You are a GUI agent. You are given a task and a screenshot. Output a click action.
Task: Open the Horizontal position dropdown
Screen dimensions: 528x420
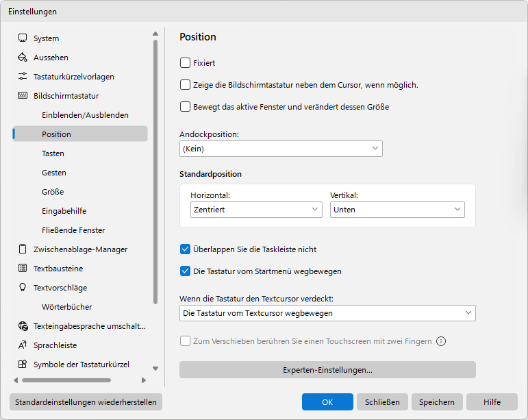click(x=256, y=210)
